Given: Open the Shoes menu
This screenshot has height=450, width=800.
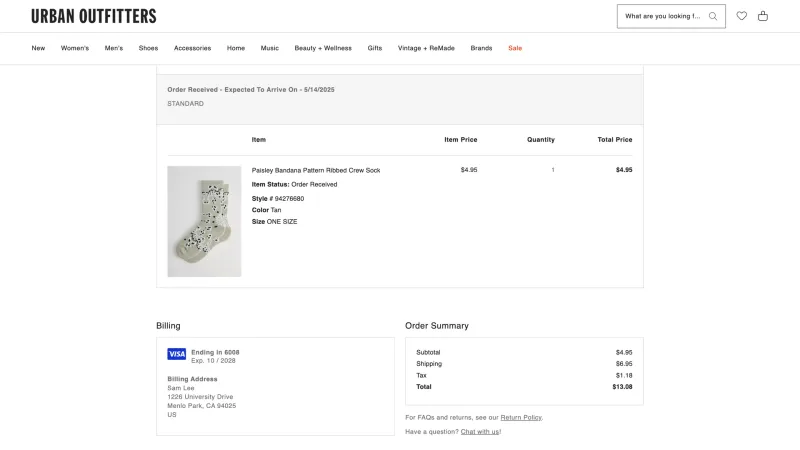Looking at the screenshot, I should tap(148, 48).
